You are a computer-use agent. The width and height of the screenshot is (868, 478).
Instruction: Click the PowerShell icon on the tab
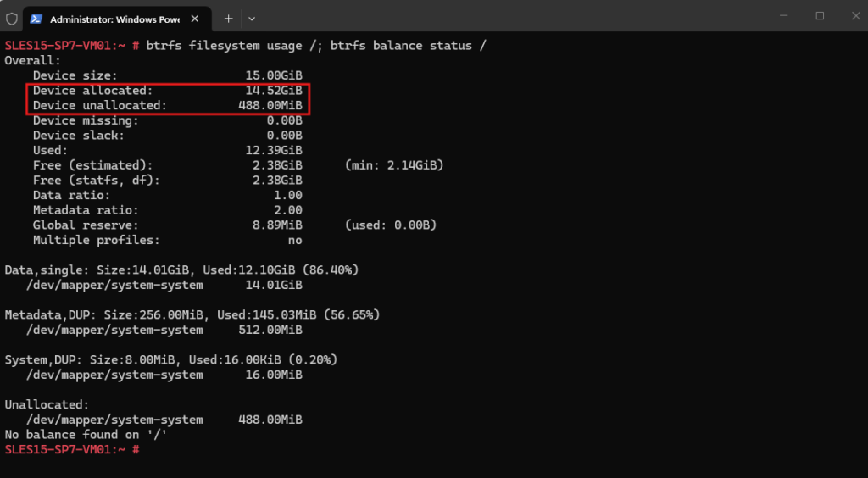36,19
